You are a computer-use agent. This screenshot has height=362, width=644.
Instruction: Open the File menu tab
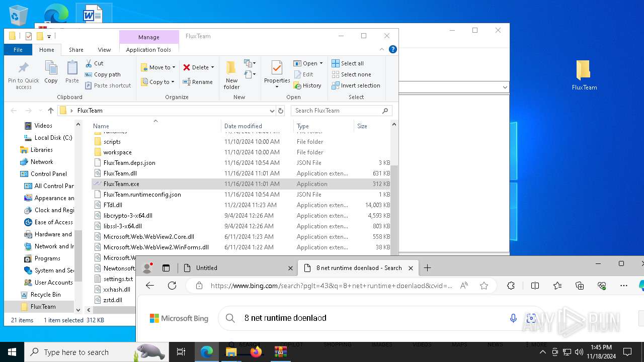tap(18, 50)
